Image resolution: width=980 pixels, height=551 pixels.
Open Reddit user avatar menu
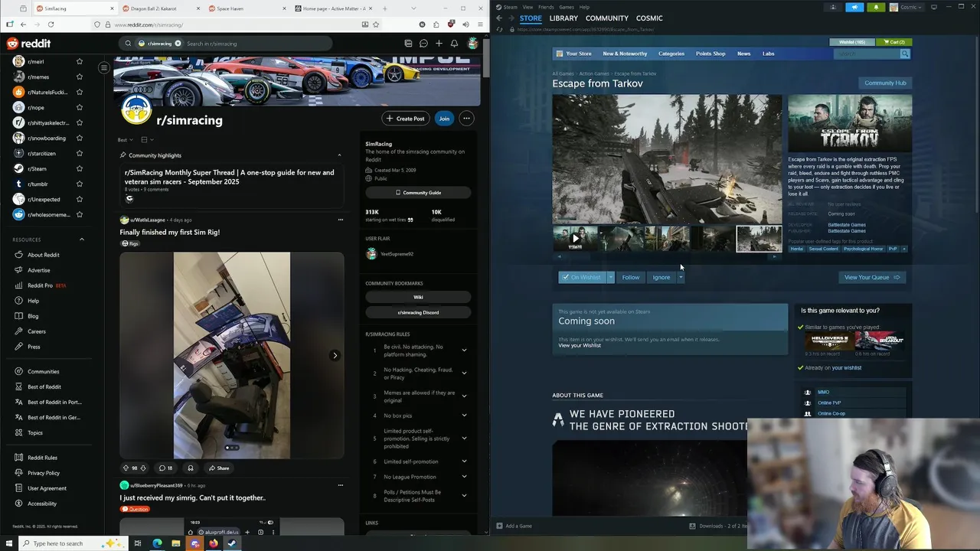(473, 44)
